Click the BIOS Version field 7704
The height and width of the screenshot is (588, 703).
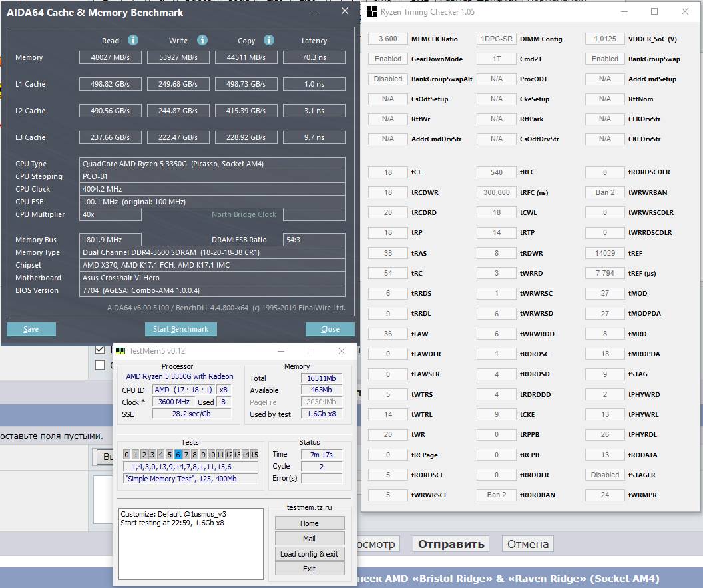pos(212,290)
